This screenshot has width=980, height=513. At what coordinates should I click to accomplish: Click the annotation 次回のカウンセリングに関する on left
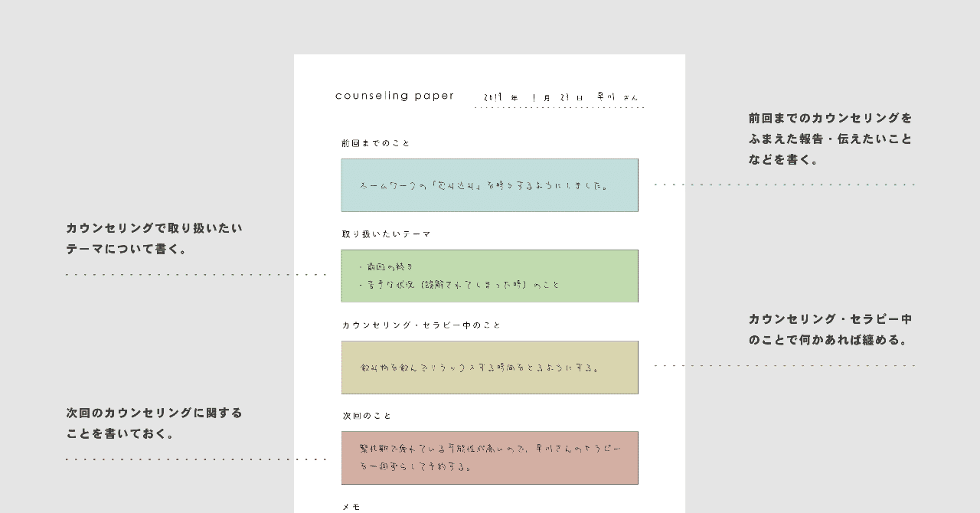(x=154, y=423)
